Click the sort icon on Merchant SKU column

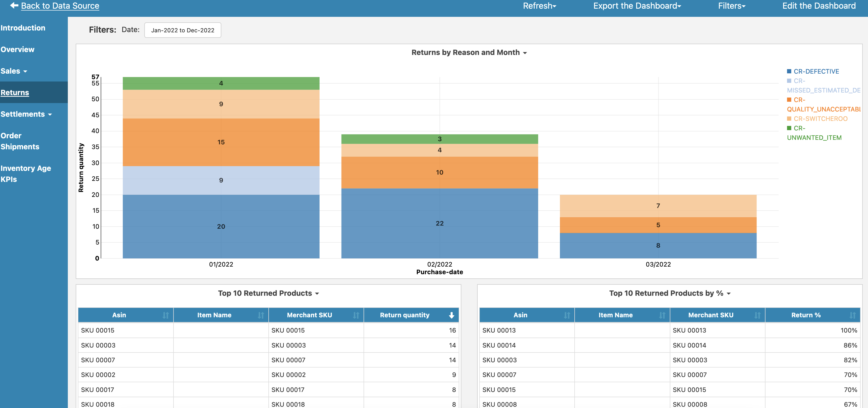tap(356, 315)
